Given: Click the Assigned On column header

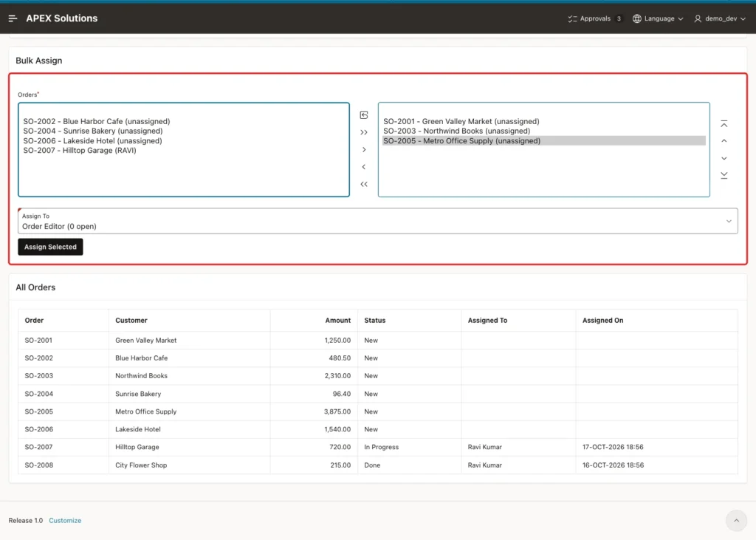Looking at the screenshot, I should [x=602, y=321].
